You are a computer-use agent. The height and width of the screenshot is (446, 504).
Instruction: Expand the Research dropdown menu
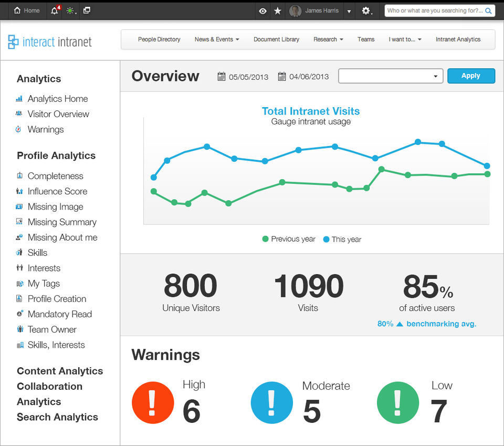(x=329, y=39)
